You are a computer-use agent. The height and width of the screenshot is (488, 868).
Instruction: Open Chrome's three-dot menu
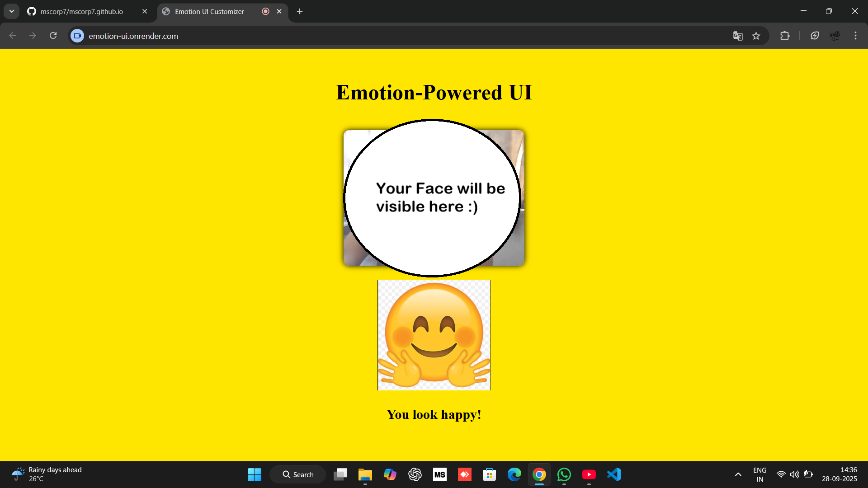pos(856,36)
